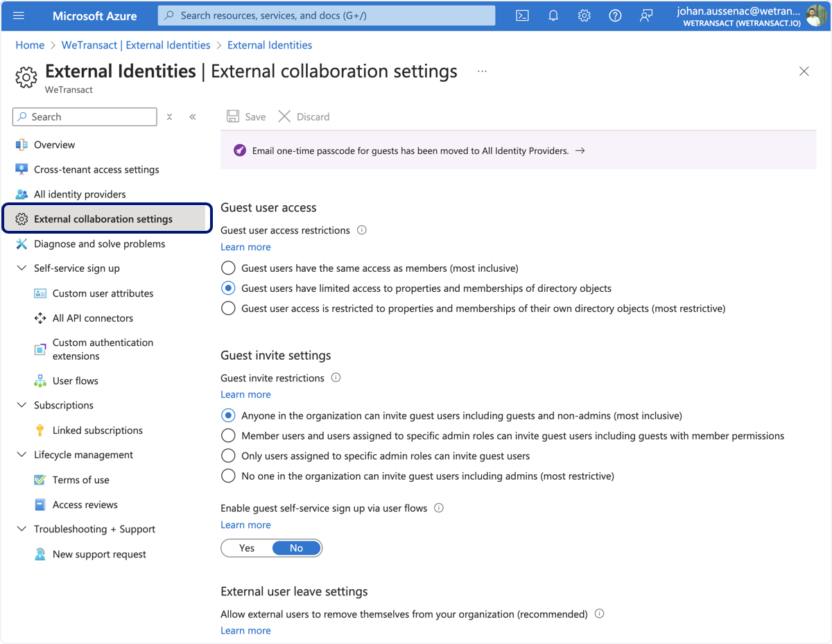Open the User flows page
This screenshot has height=644, width=832.
click(76, 381)
